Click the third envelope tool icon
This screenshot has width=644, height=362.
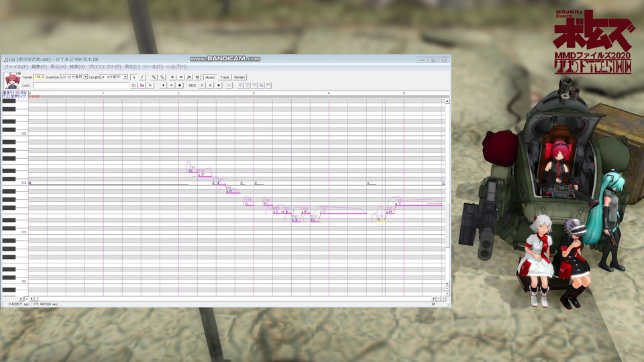click(254, 85)
